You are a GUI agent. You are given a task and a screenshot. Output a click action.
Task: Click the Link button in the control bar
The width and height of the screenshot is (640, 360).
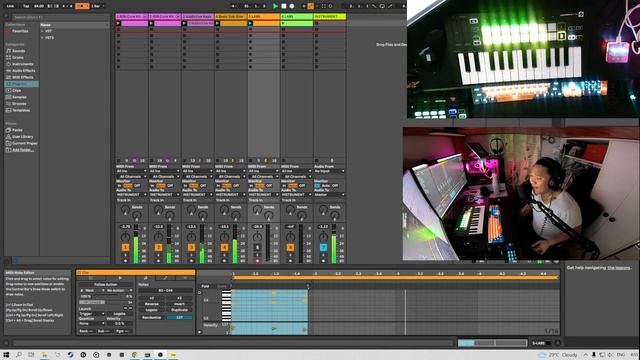click(x=11, y=6)
